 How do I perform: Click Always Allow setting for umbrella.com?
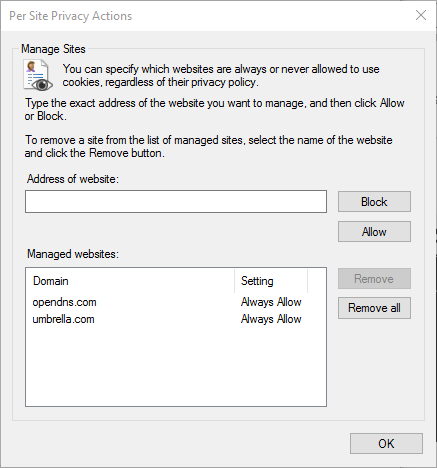(271, 319)
